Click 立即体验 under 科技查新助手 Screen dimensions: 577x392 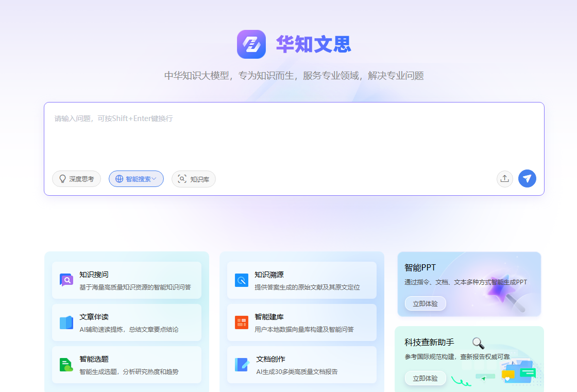click(426, 379)
